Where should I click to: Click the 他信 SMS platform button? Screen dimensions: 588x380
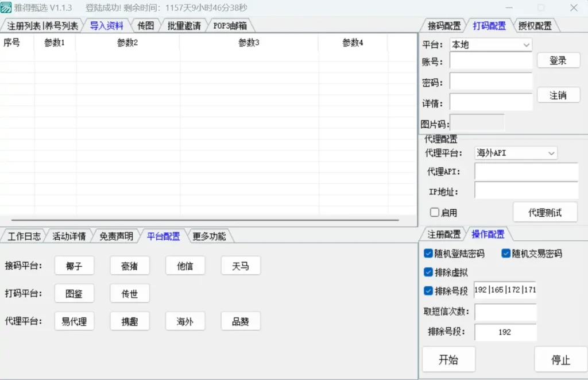pos(185,266)
